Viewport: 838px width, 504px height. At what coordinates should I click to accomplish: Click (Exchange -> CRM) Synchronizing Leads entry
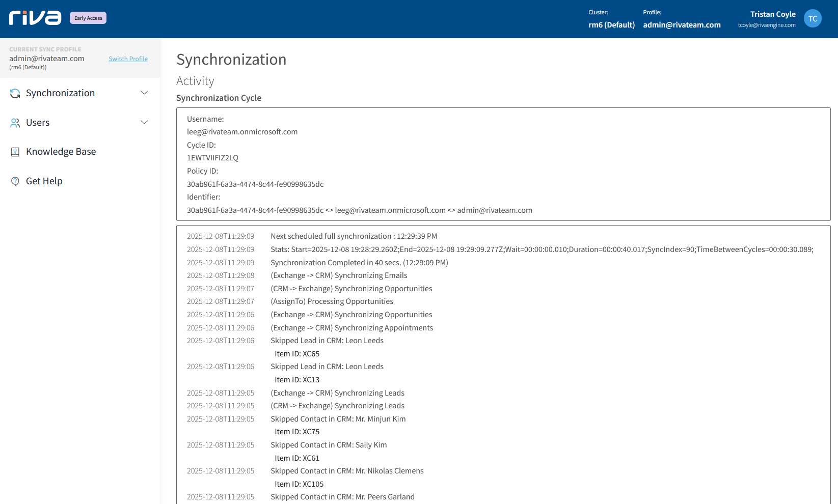coord(338,393)
